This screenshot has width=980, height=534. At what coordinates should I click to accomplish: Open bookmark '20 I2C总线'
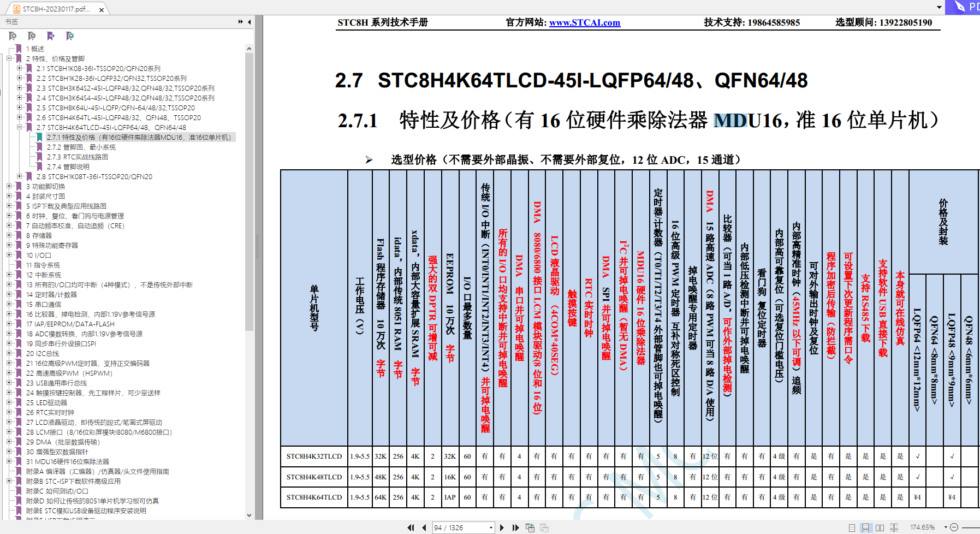[43, 353]
